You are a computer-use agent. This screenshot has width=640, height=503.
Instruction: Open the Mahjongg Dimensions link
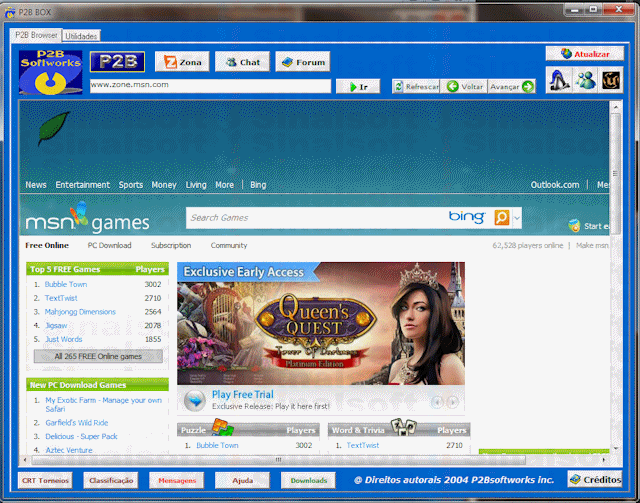click(x=80, y=312)
